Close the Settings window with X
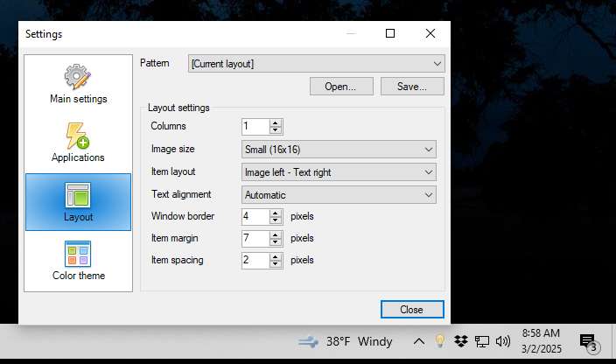The width and height of the screenshot is (616, 364). tap(430, 33)
